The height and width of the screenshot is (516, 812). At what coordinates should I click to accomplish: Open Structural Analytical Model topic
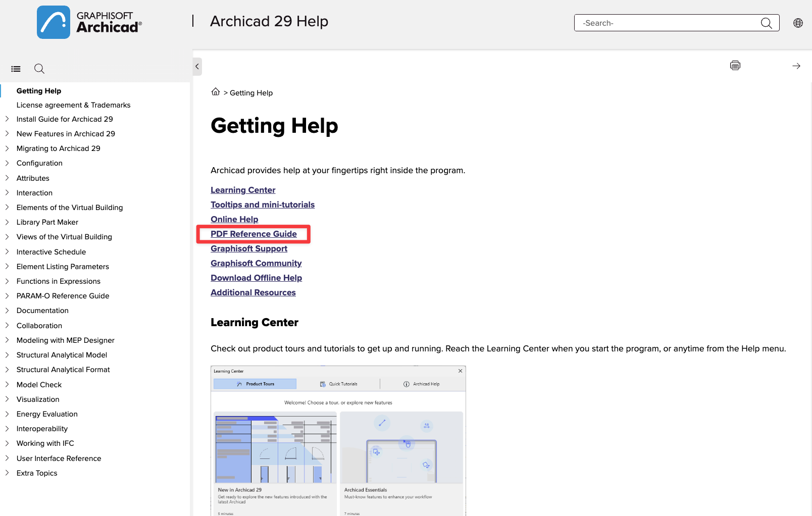[62, 355]
